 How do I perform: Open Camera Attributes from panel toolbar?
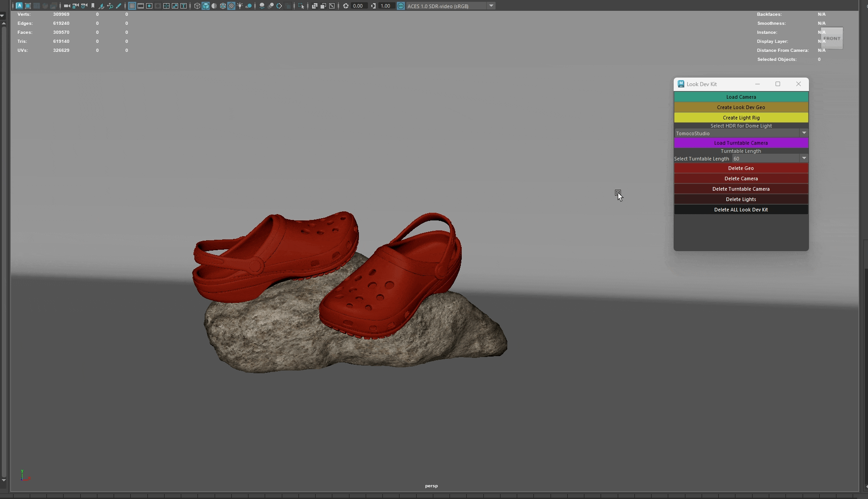84,6
